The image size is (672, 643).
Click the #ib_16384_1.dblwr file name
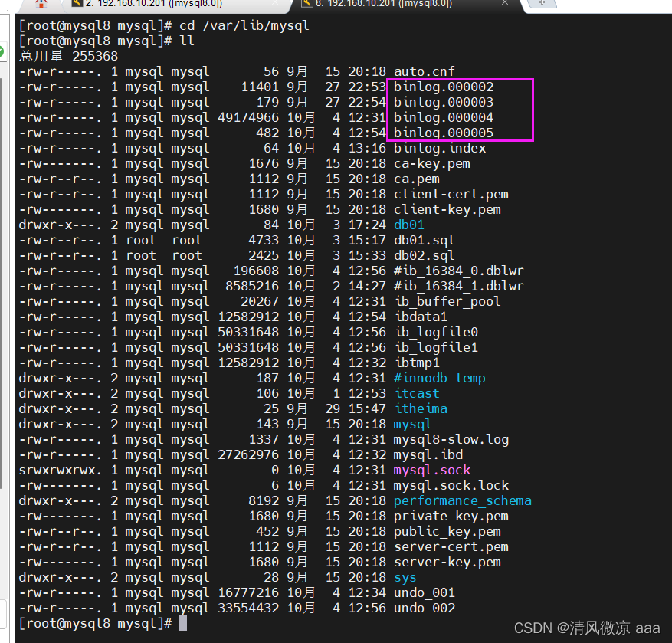point(458,287)
